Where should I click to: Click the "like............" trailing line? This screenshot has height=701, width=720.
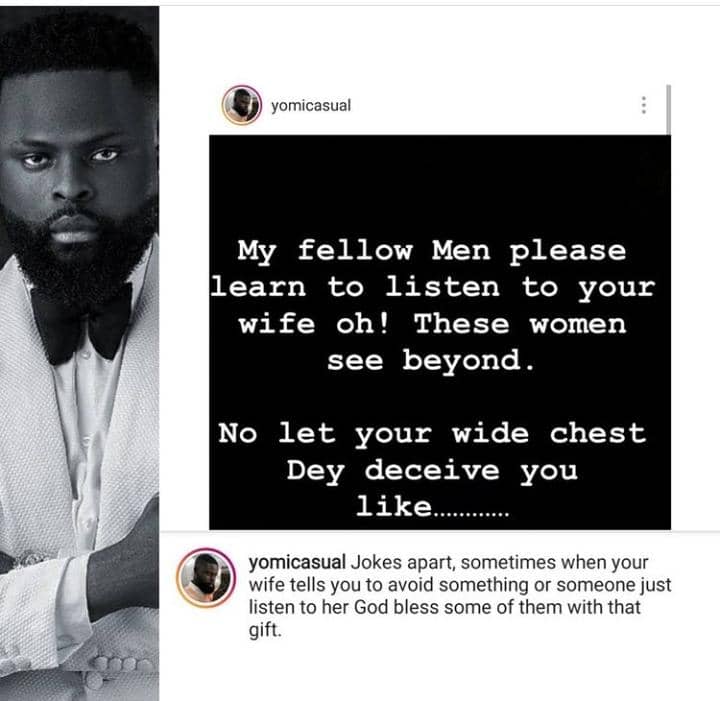click(433, 507)
